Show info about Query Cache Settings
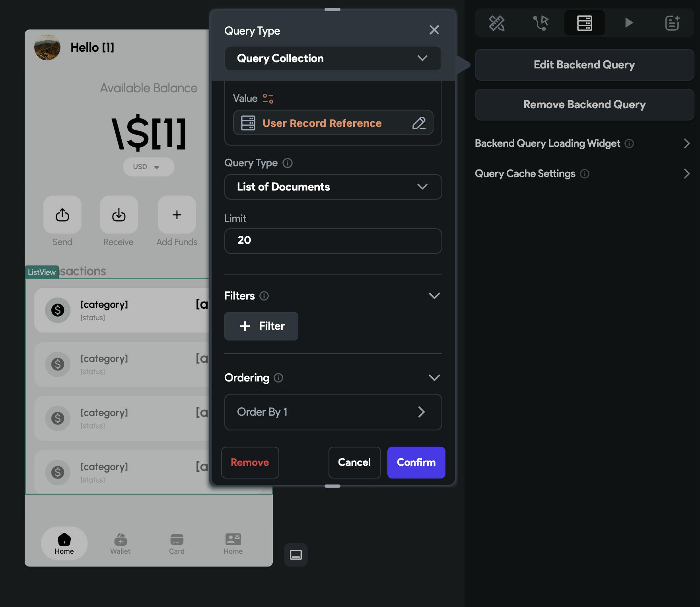Screen dimensions: 700x607 tap(585, 174)
